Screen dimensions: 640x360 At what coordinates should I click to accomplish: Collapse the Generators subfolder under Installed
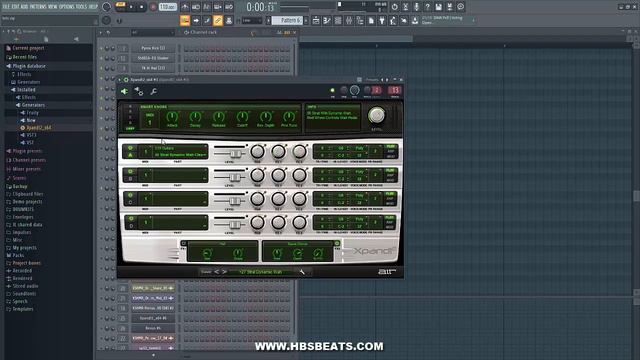[33, 105]
